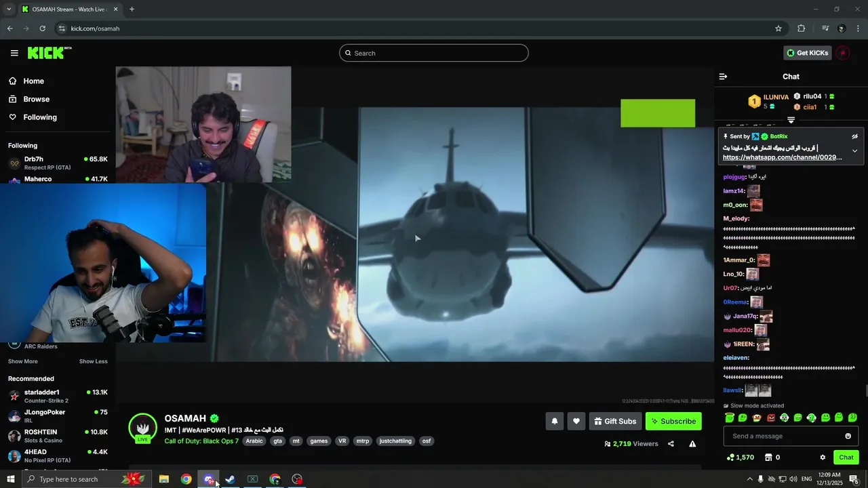Open Following in sidebar
This screenshot has height=488, width=868.
tap(33, 117)
